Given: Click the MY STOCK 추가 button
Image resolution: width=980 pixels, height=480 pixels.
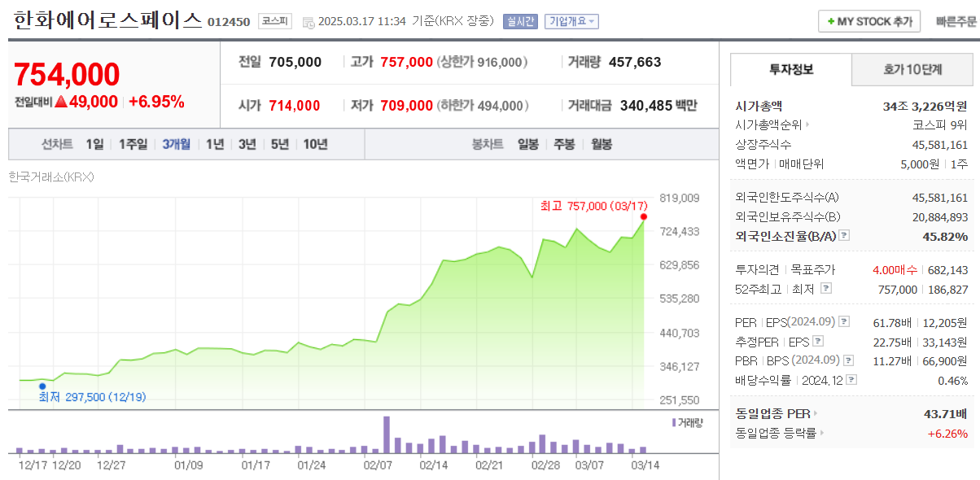Looking at the screenshot, I should (x=869, y=22).
